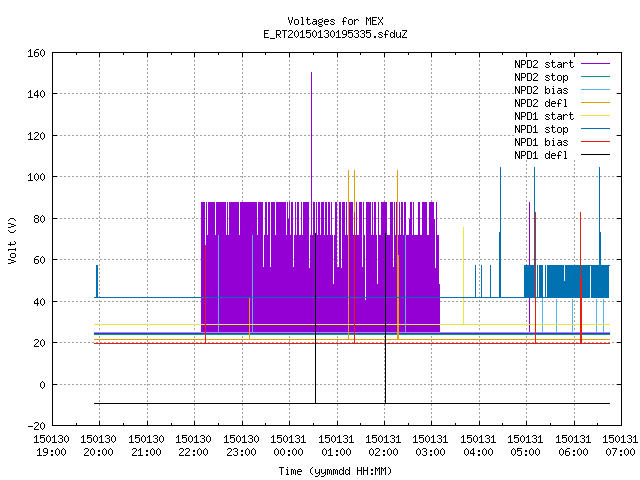Click the 'NPD1 bias' legend label
The width and height of the screenshot is (640, 480).
click(x=541, y=142)
